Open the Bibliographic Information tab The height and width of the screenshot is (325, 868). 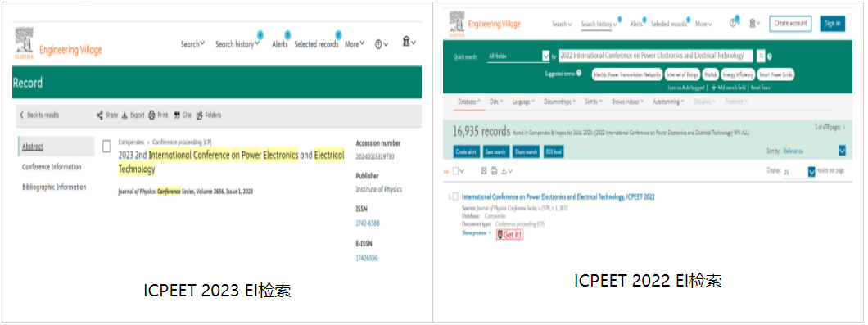54,187
